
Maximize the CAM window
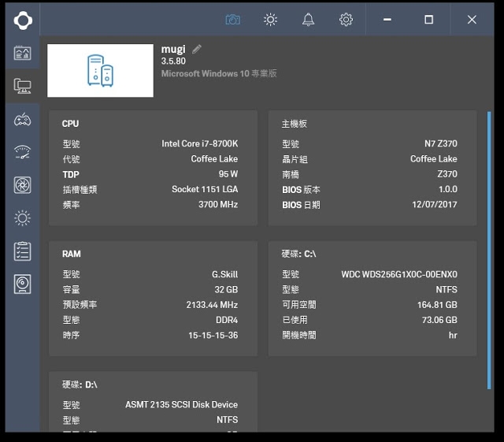coord(428,20)
